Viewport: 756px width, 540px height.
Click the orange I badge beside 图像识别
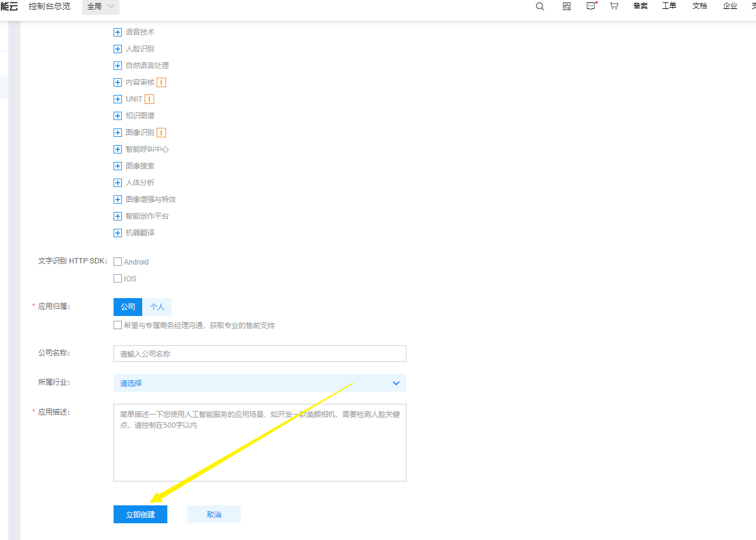pos(161,132)
